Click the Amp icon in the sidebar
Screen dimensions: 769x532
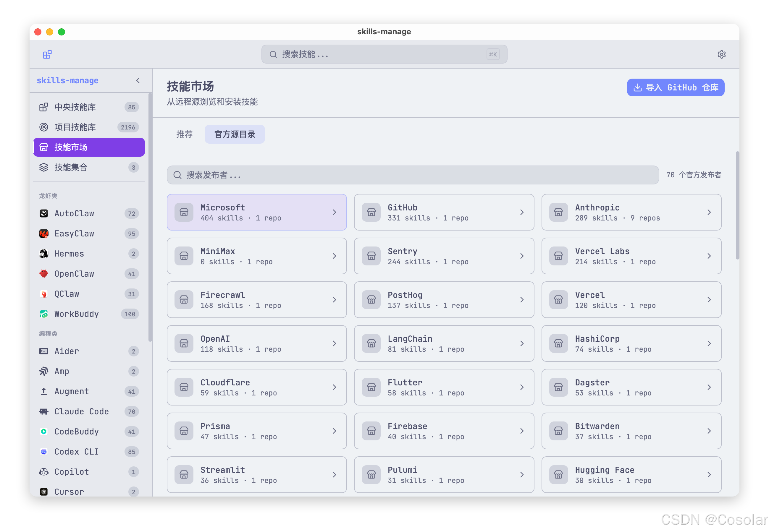coord(44,371)
